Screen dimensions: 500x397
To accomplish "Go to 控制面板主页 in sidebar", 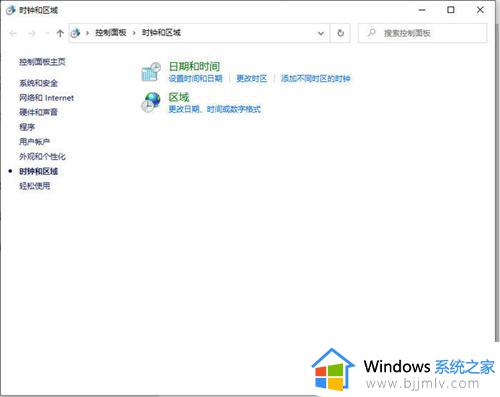I will click(x=42, y=62).
